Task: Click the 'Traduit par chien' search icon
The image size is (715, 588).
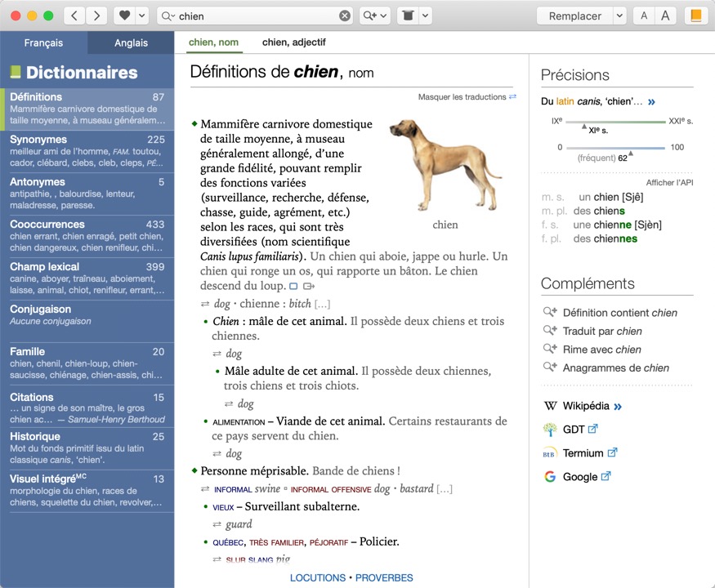Action: (x=550, y=331)
